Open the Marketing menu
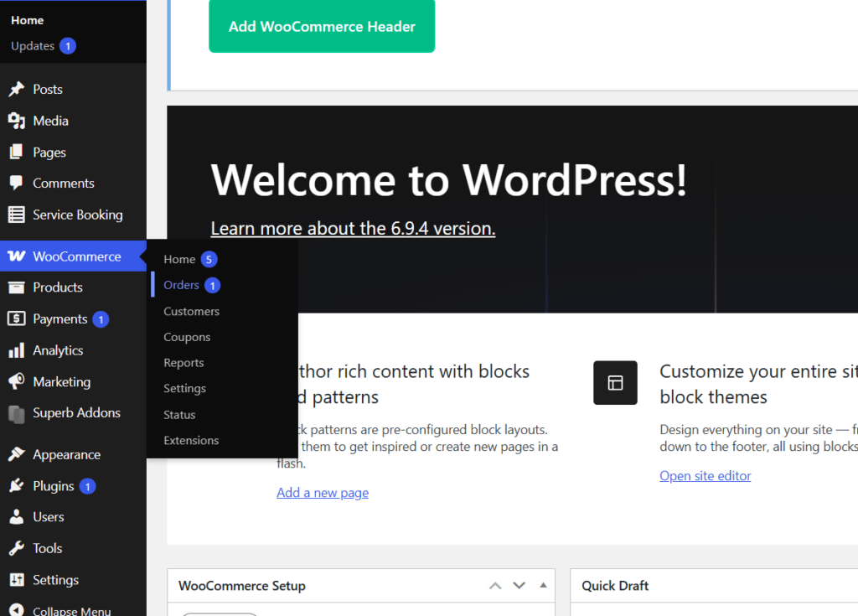 tap(74, 381)
